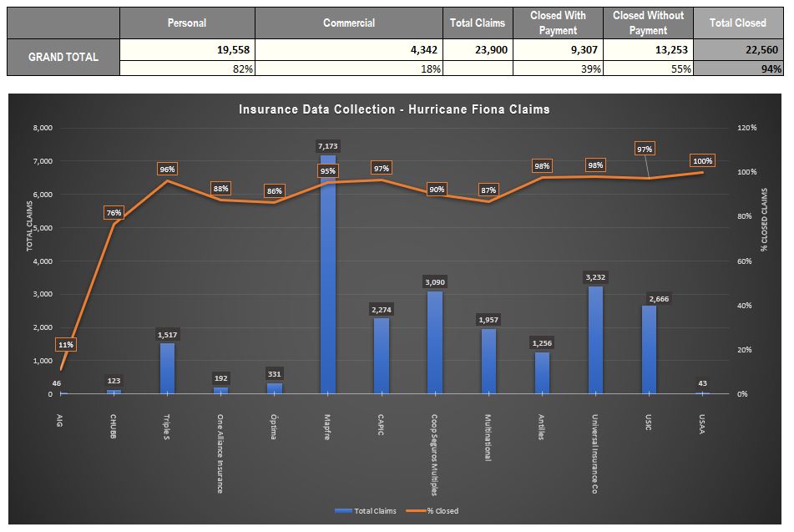794x532 pixels.
Task: Click the GRAND TOTAL row label
Action: pos(63,57)
